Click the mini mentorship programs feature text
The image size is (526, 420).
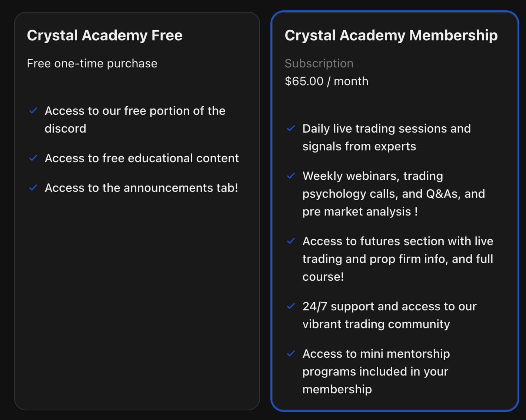[x=376, y=371]
